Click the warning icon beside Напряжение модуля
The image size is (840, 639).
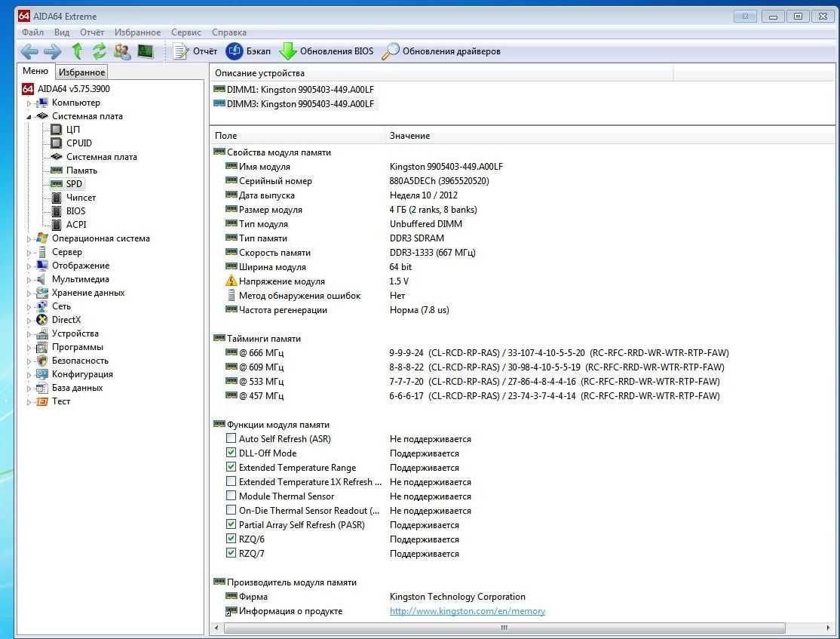pyautogui.click(x=231, y=281)
